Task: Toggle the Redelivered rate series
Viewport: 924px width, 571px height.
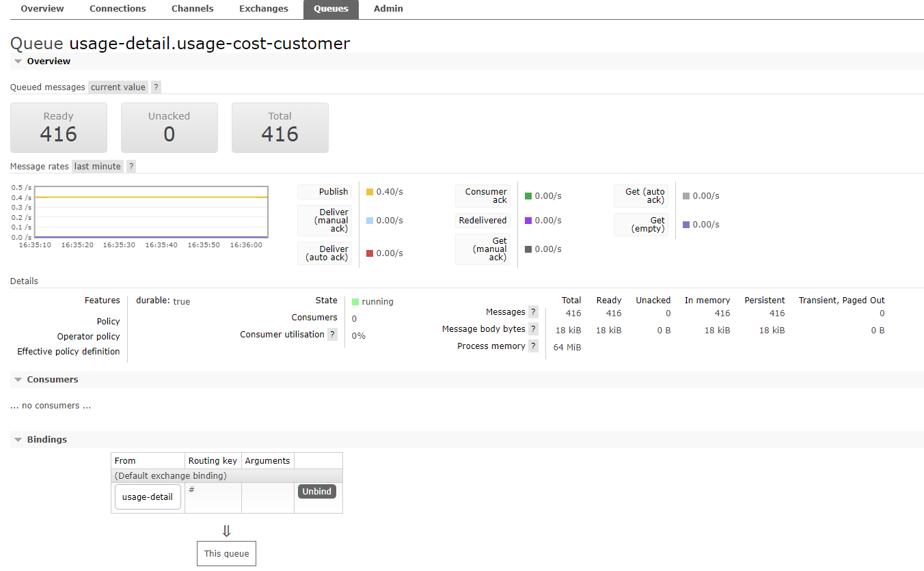Action: point(483,220)
